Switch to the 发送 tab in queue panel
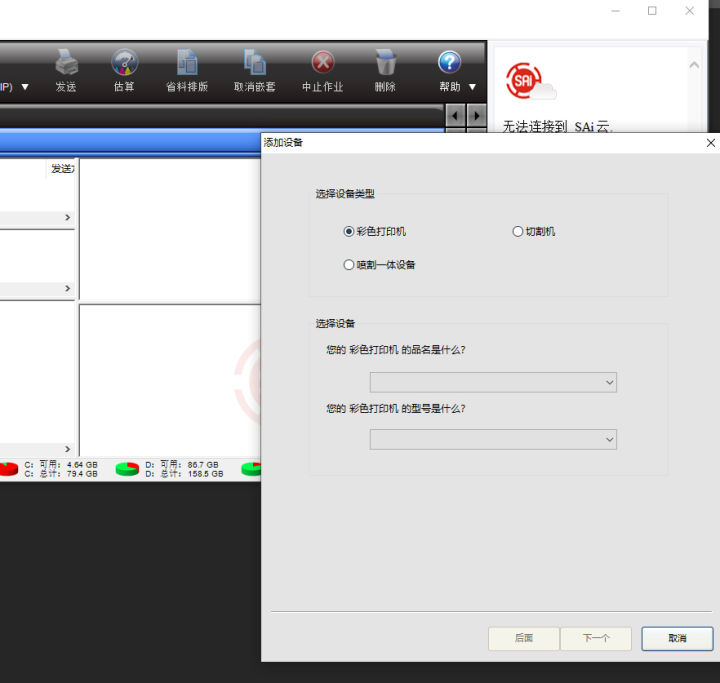This screenshot has height=683, width=720. click(x=62, y=169)
